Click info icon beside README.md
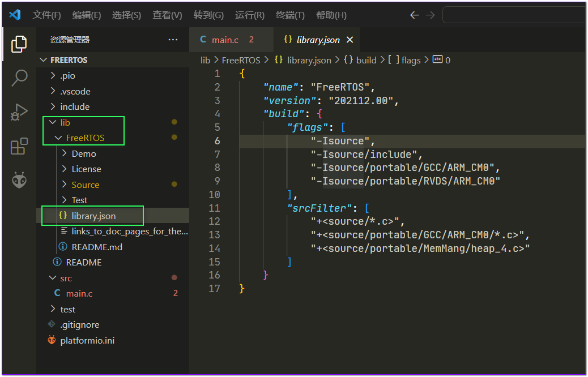 63,247
